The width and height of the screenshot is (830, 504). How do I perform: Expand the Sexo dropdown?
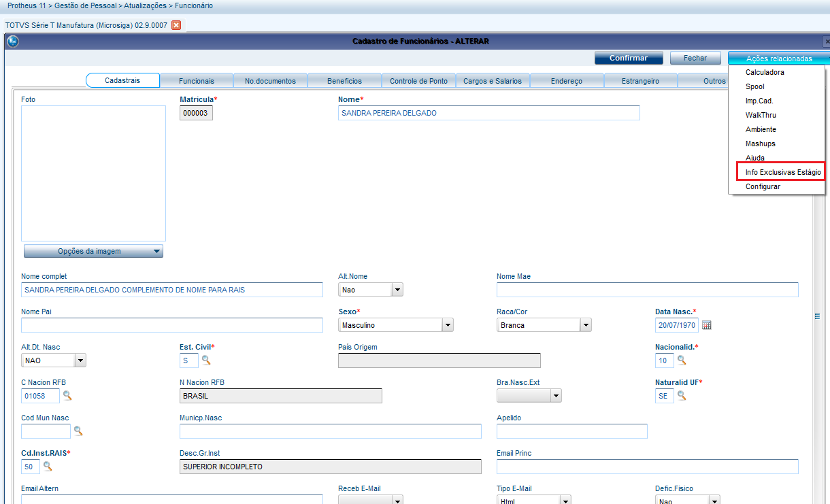447,325
